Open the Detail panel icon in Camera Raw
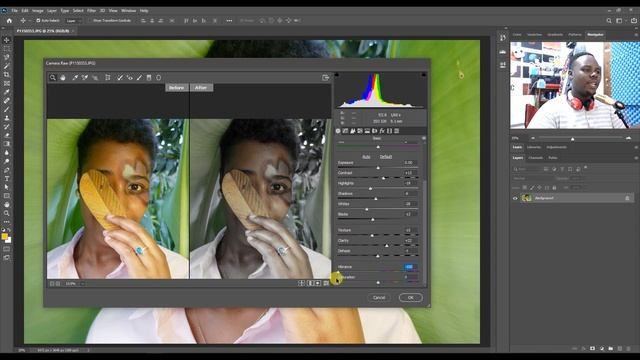This screenshot has width=640, height=360. tap(353, 131)
